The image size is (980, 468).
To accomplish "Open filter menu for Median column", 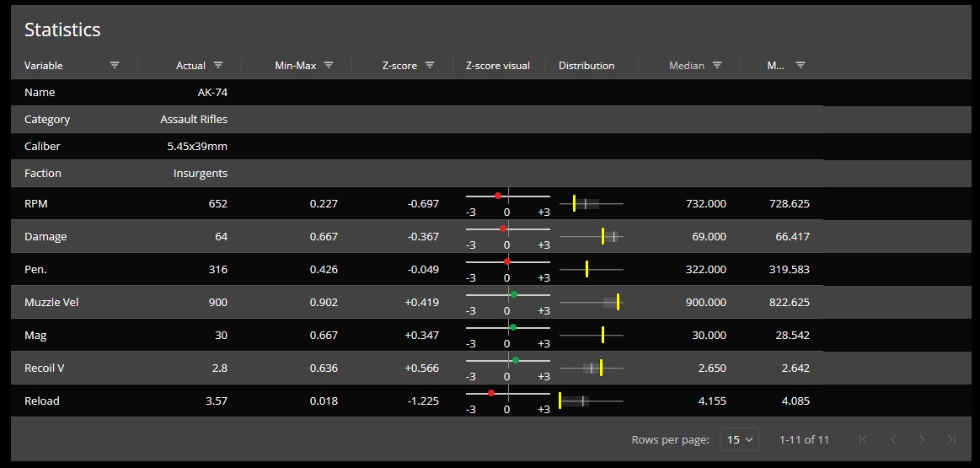I will [717, 65].
